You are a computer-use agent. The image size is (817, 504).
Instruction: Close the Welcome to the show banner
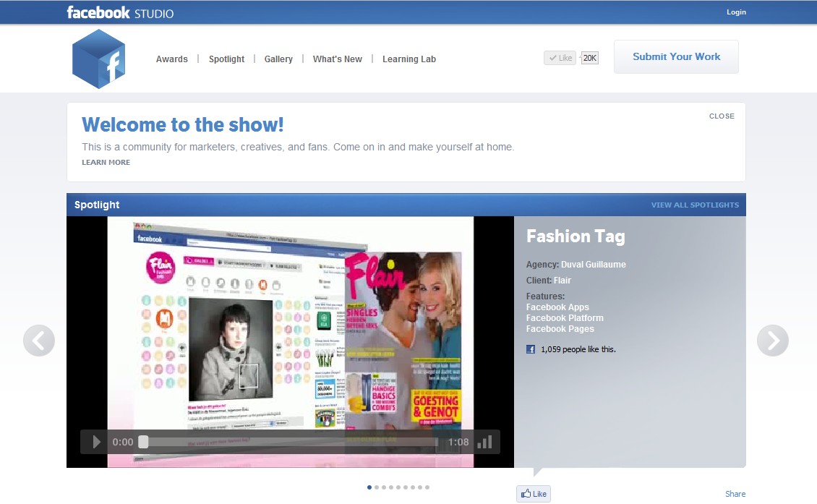coord(722,116)
